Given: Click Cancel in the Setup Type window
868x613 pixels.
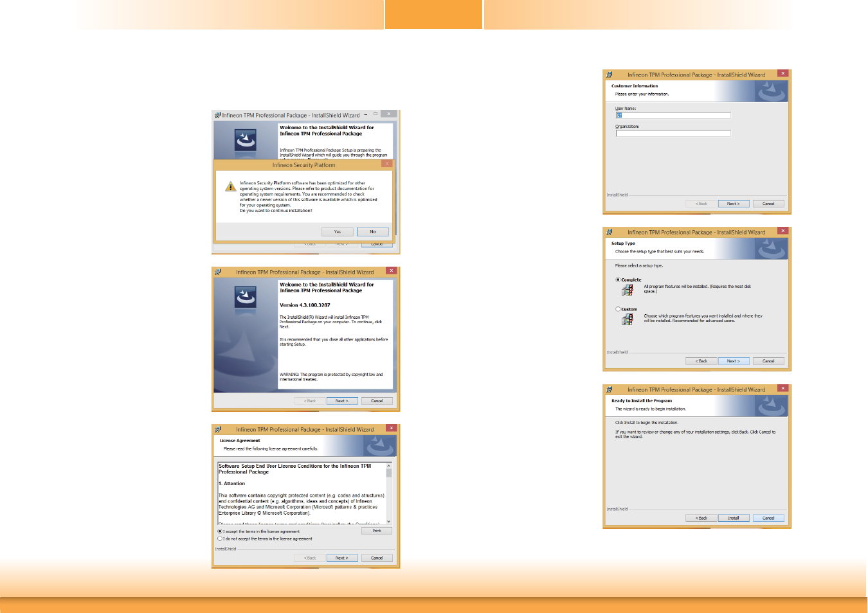Looking at the screenshot, I should coord(768,361).
